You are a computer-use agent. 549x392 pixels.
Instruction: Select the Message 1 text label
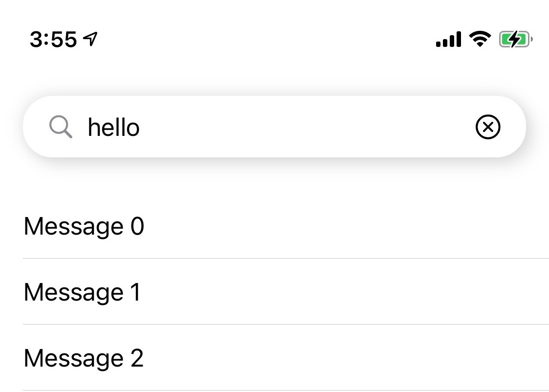click(x=82, y=292)
